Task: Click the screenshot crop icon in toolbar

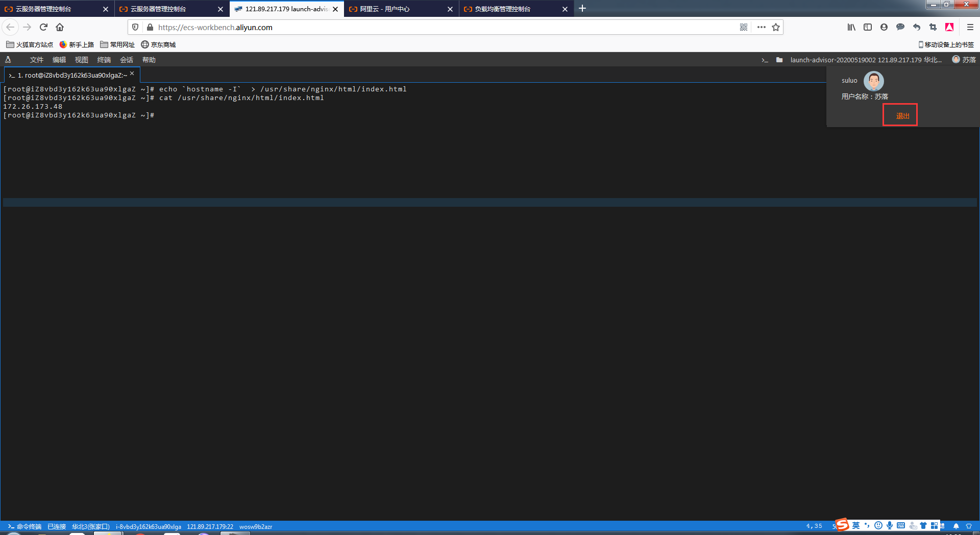Action: pos(933,28)
